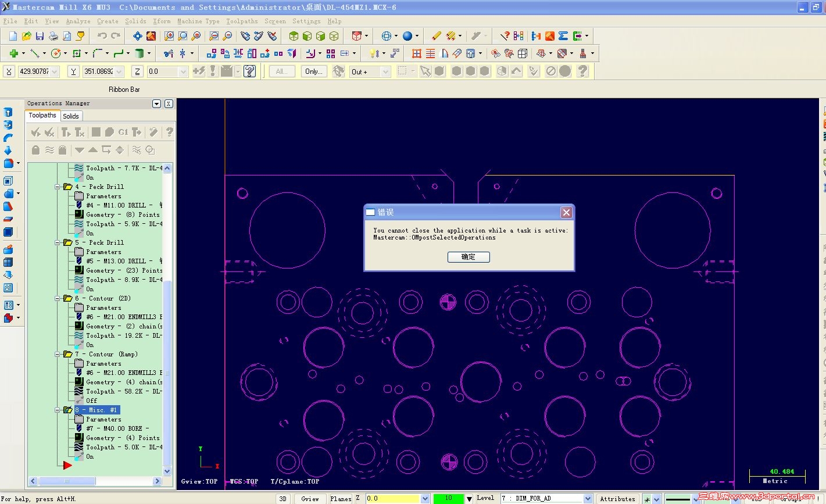
Task: Click the red grid drafting icon
Action: (x=417, y=53)
